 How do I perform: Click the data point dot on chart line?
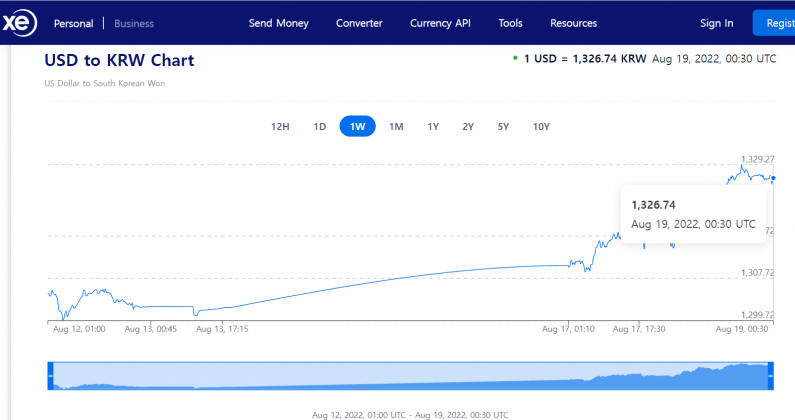pyautogui.click(x=773, y=178)
